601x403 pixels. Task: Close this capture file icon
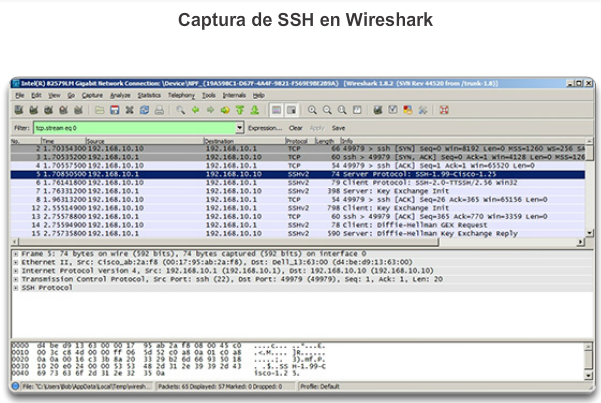[x=129, y=110]
